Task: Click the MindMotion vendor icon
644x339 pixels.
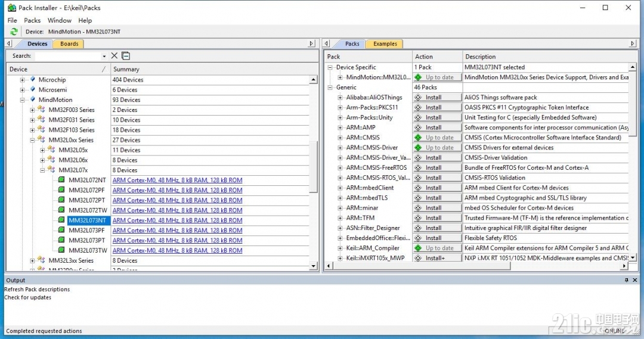Action: 33,99
